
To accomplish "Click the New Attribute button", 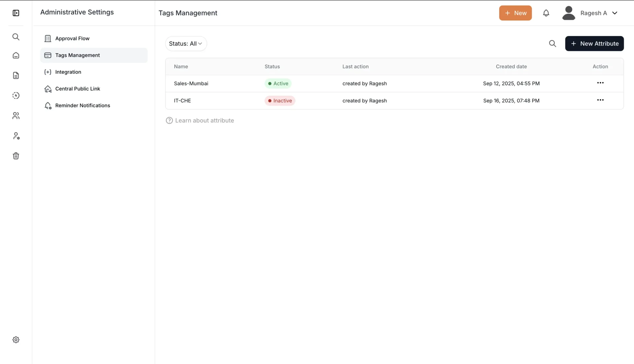I will point(594,43).
